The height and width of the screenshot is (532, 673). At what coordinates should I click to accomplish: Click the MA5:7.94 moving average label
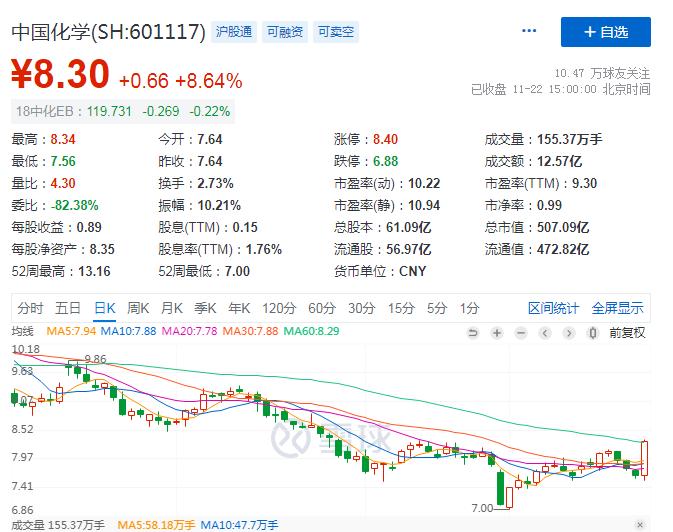click(71, 331)
